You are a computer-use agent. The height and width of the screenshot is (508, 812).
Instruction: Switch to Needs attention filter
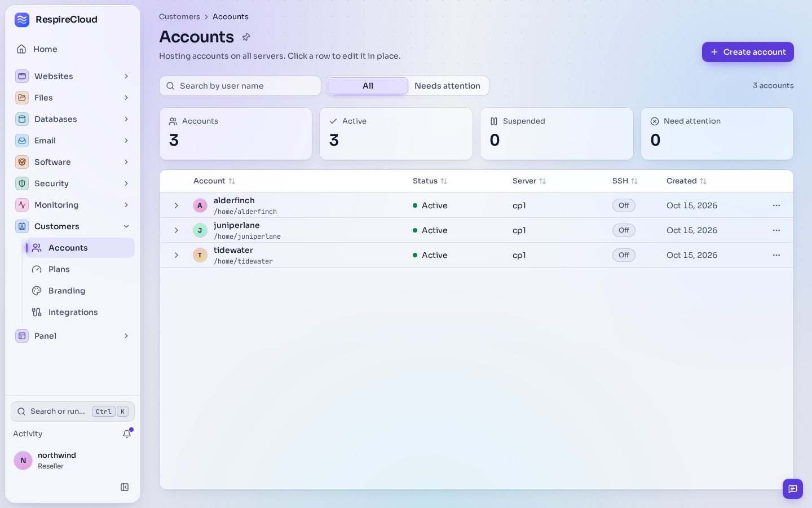447,86
